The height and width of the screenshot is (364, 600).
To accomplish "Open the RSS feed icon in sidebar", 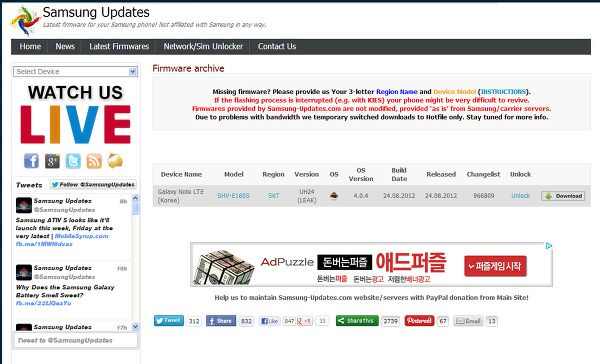I will 94,161.
